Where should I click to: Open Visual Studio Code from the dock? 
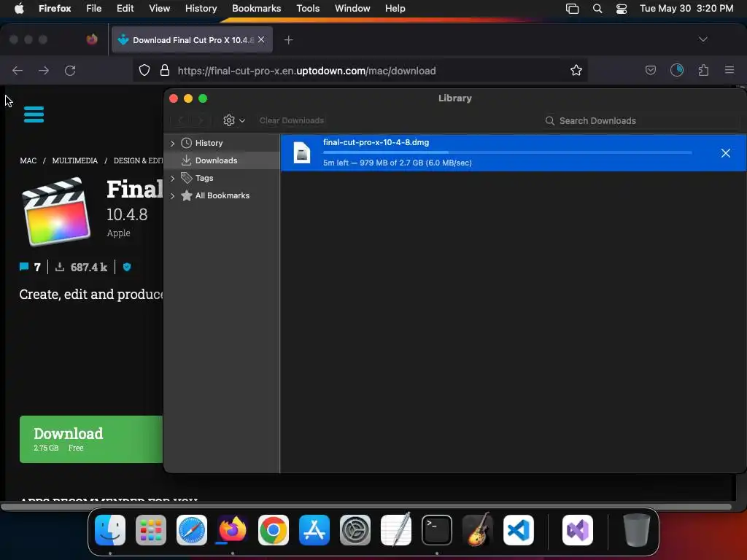519,530
